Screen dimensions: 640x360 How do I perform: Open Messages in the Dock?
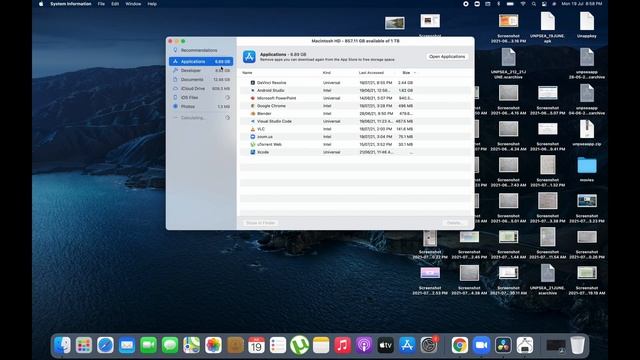(170, 345)
